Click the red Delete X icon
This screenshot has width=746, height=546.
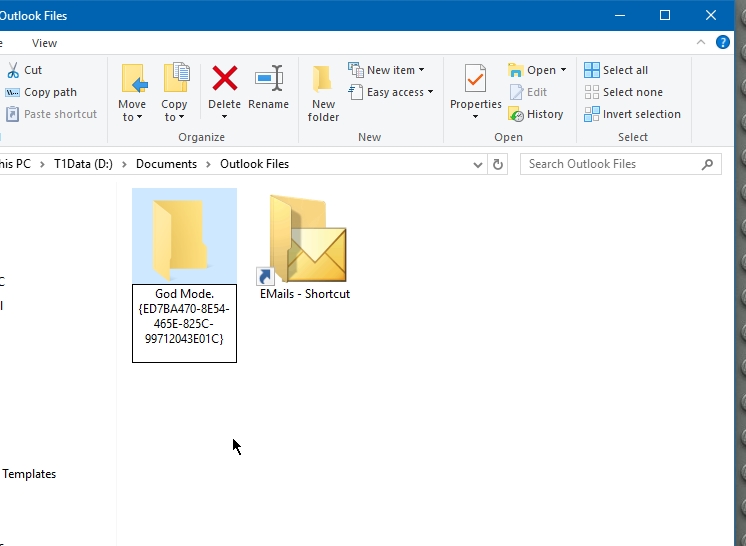coord(224,79)
